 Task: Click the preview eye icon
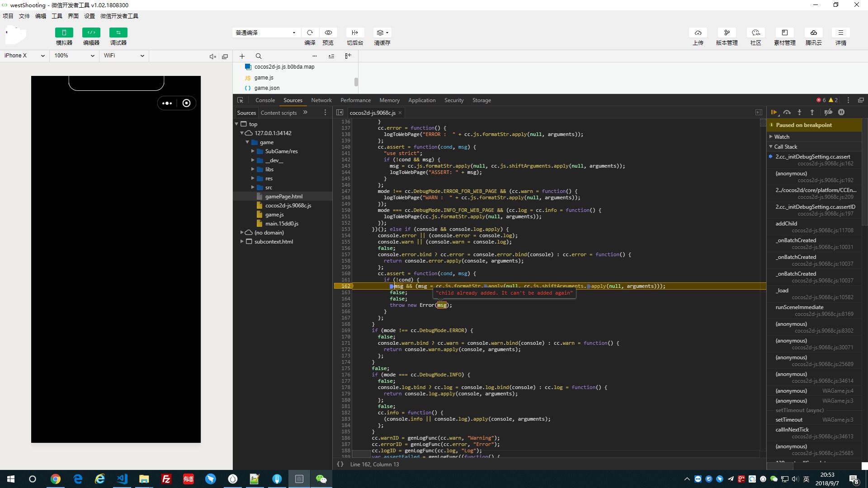click(328, 33)
